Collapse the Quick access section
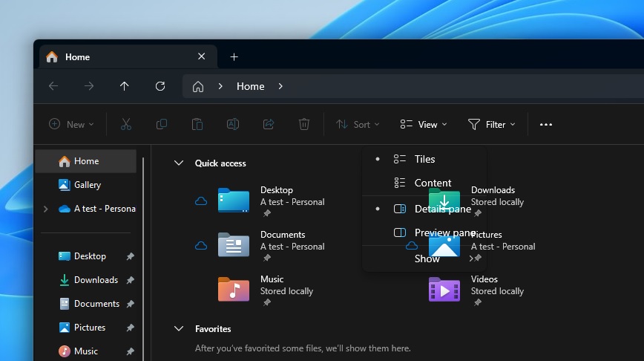 (x=179, y=163)
